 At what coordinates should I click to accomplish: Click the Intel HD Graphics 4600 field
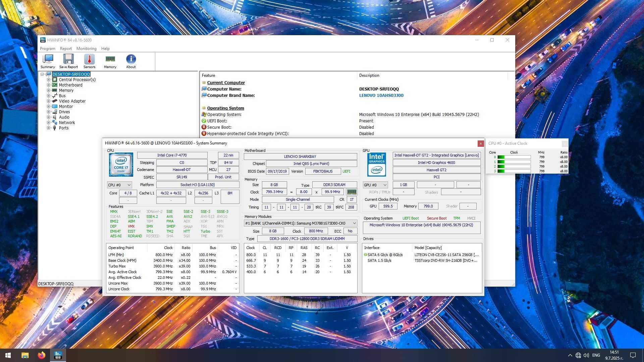(x=436, y=163)
